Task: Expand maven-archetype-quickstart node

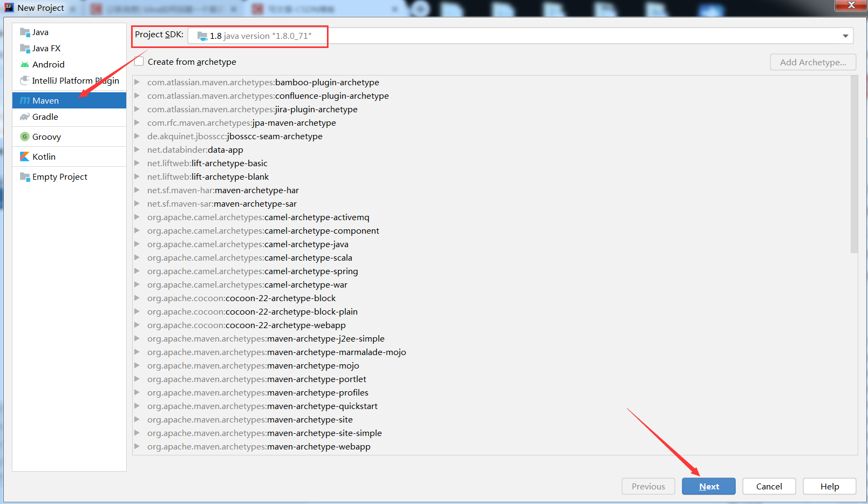Action: (137, 406)
